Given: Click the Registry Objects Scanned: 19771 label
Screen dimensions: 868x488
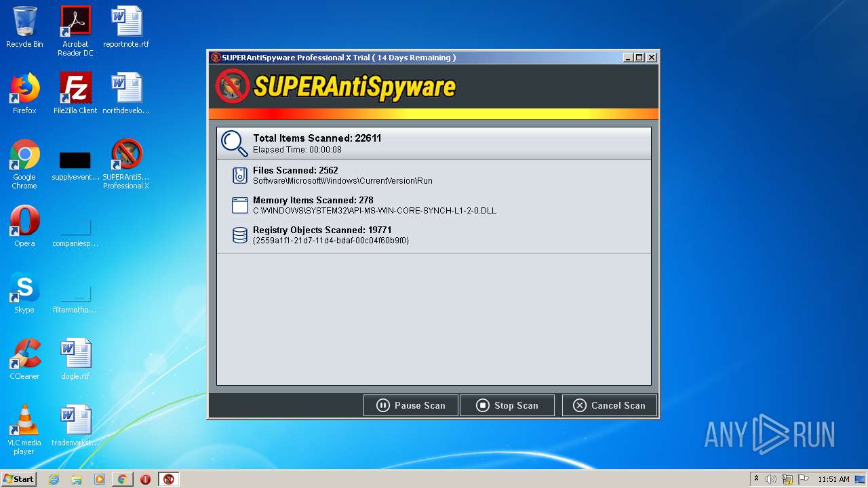Looking at the screenshot, I should pos(322,230).
